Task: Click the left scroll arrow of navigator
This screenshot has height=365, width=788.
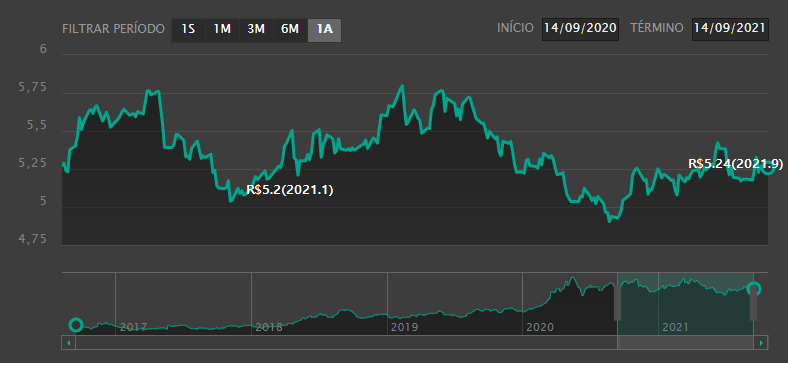Action: [x=68, y=343]
